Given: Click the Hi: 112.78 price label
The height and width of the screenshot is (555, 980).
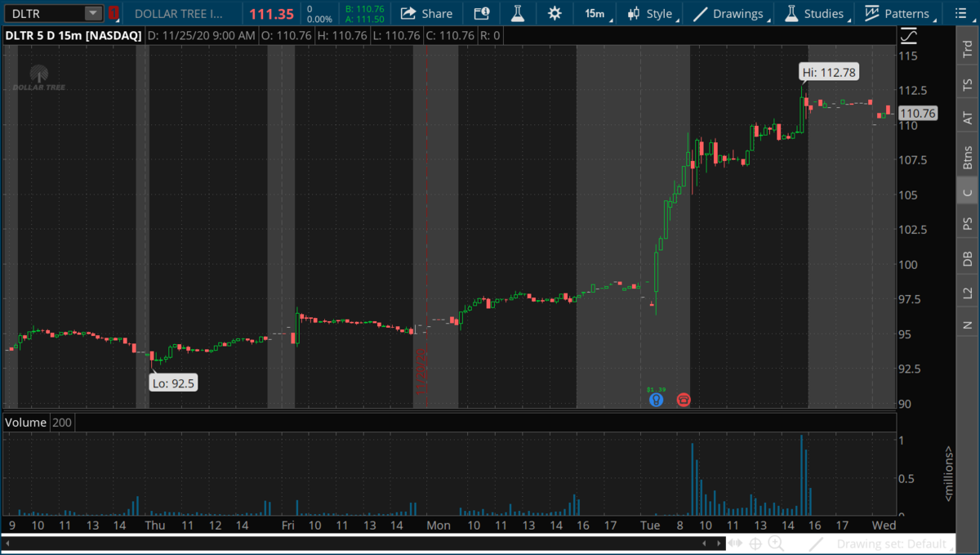Looking at the screenshot, I should click(x=829, y=73).
